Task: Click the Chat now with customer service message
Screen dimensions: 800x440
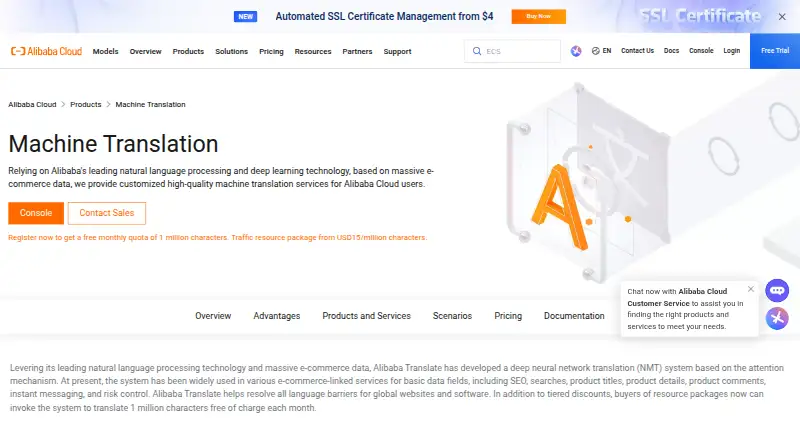Action: (685, 309)
